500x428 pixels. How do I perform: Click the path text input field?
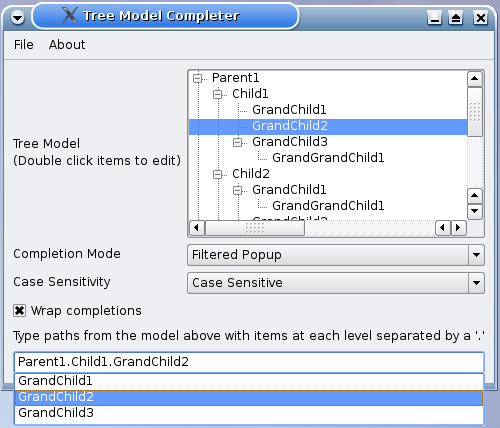click(249, 362)
